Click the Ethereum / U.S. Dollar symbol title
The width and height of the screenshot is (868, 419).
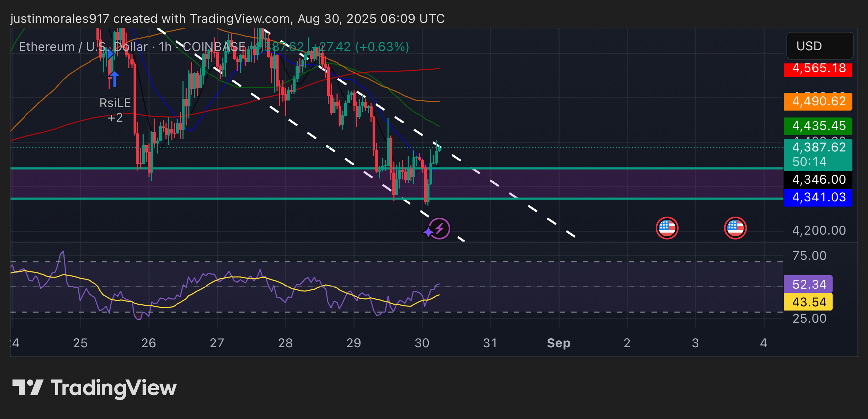click(x=83, y=47)
